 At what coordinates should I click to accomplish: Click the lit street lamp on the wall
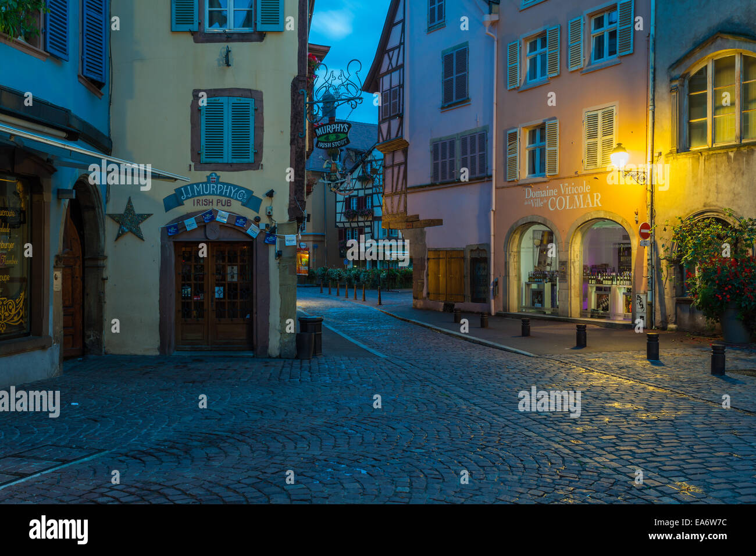(x=619, y=156)
